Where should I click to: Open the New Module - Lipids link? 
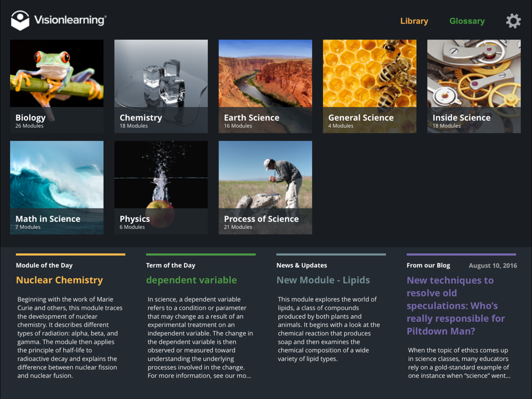[323, 280]
